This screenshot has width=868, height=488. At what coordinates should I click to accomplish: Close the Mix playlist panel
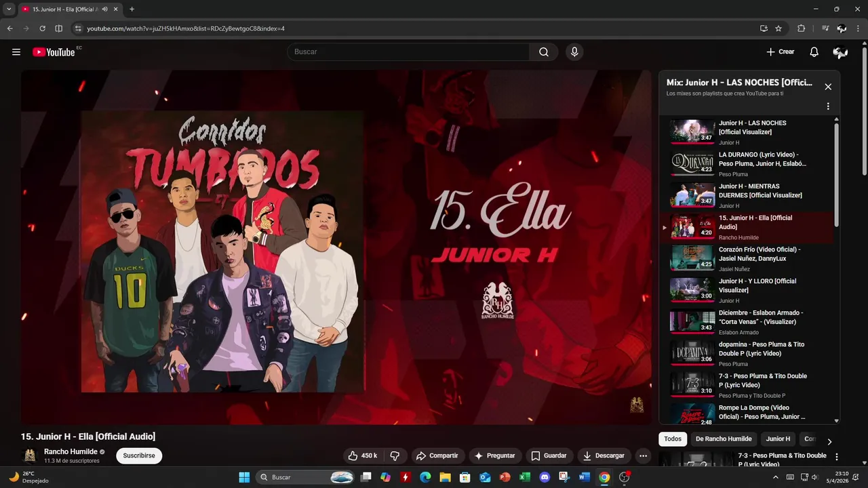click(828, 87)
